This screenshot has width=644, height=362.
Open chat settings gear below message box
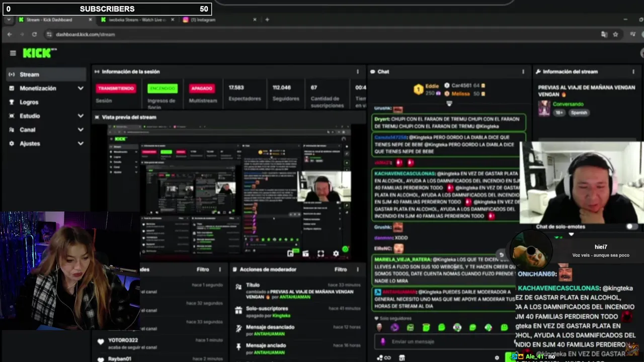[x=497, y=358]
